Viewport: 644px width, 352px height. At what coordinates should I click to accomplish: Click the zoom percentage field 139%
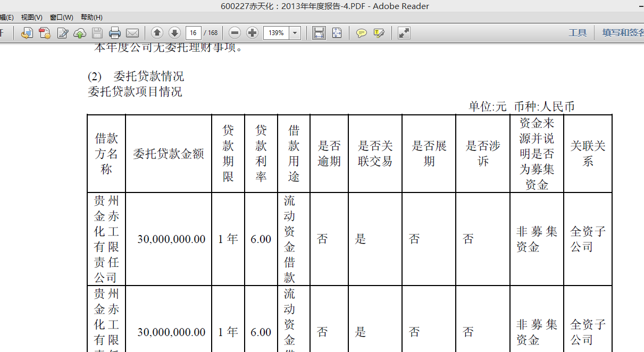[277, 33]
